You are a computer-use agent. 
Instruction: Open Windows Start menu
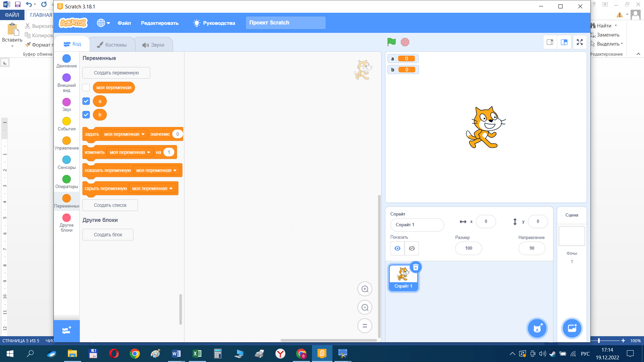pos(10,354)
